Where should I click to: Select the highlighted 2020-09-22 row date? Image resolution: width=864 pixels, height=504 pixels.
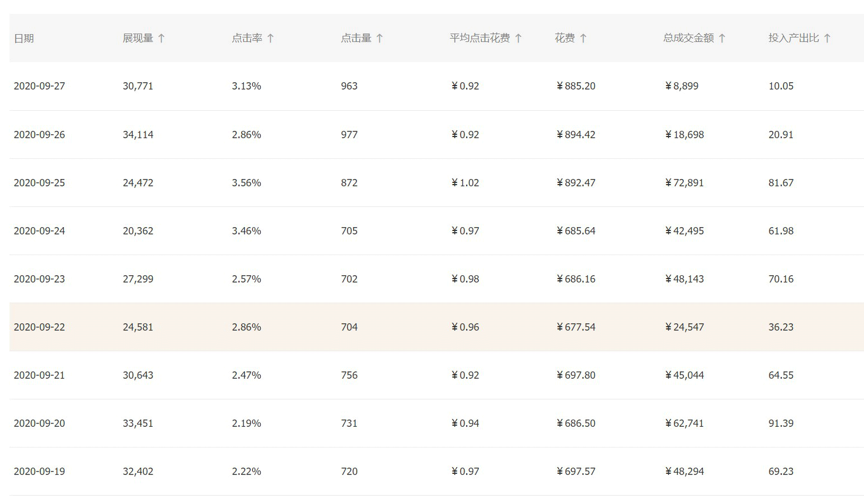39,327
